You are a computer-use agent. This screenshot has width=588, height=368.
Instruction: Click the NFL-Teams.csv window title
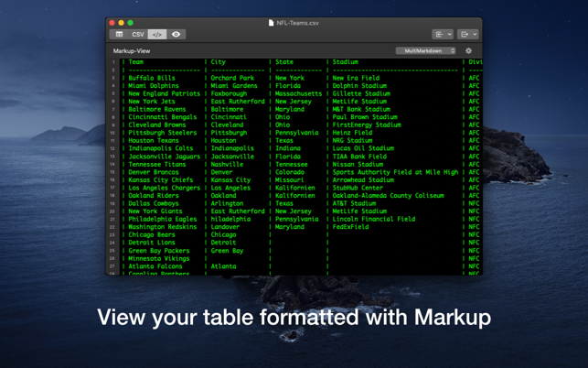click(298, 23)
